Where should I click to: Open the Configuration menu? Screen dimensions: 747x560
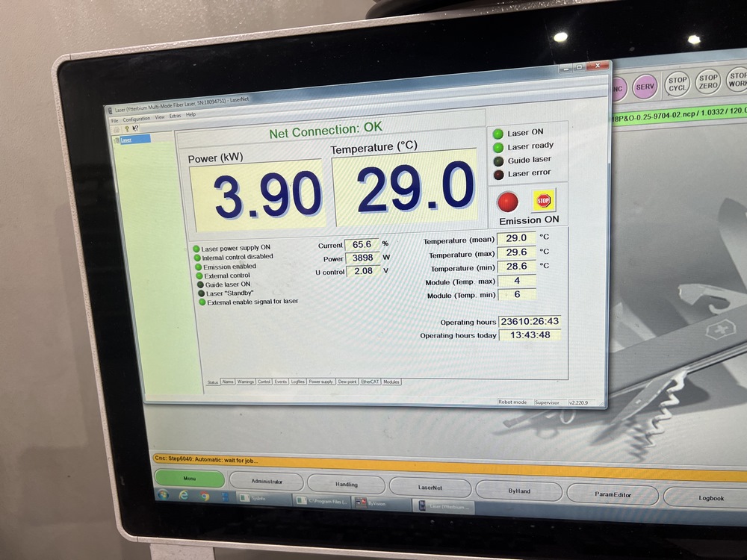tap(136, 119)
